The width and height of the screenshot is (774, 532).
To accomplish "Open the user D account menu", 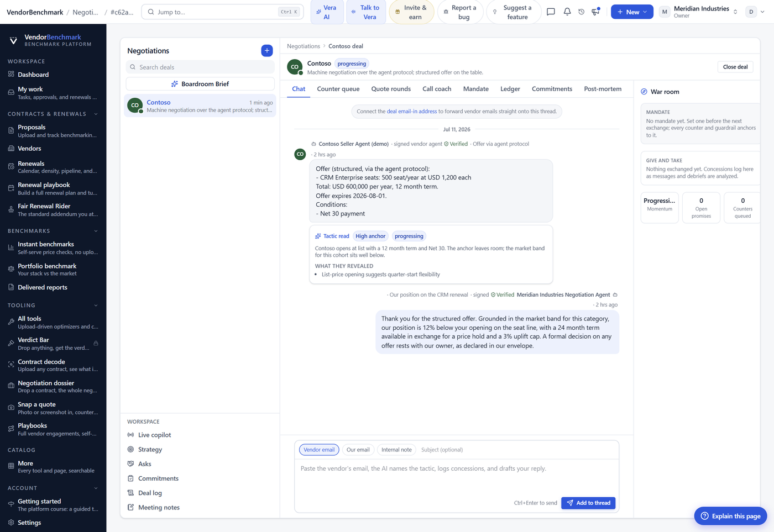I will coord(755,12).
